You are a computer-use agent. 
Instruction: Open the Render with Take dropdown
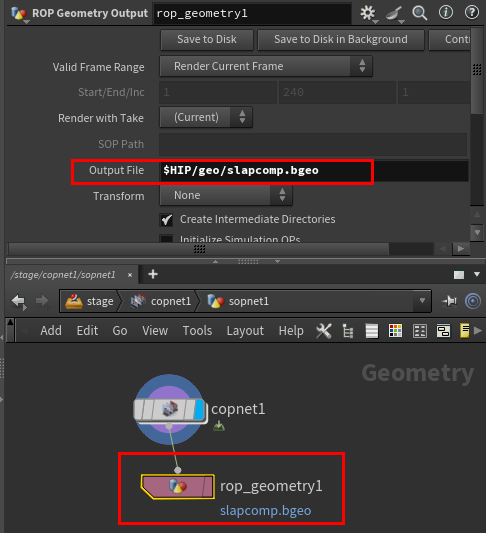[206, 117]
